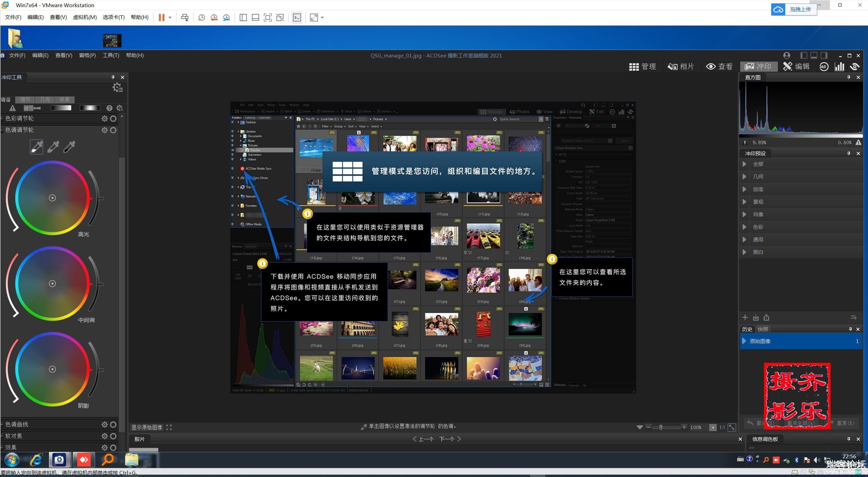Switch to the 几何 tab
The height and width of the screenshot is (477, 868).
tap(45, 100)
